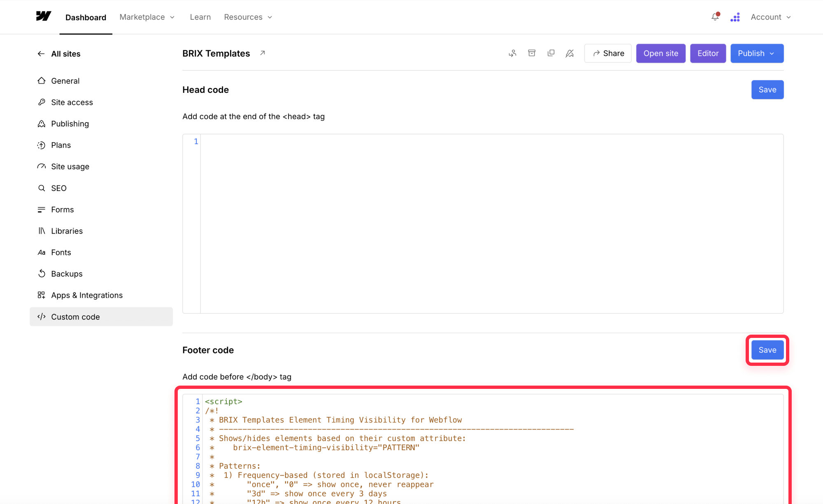The image size is (823, 504).
Task: Click the Site usage gauge icon
Action: pos(42,166)
